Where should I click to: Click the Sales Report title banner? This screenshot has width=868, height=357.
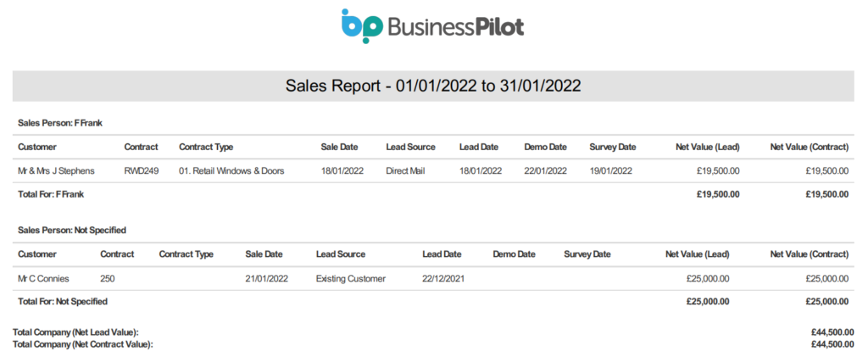[433, 86]
